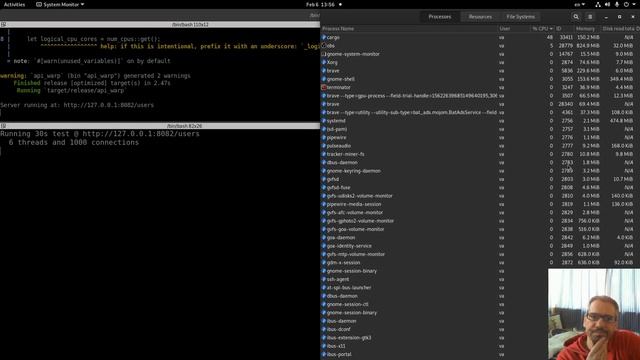The image size is (640, 360).
Task: Click the http://127.0.0.1:8082/users server URL
Action: (x=109, y=105)
